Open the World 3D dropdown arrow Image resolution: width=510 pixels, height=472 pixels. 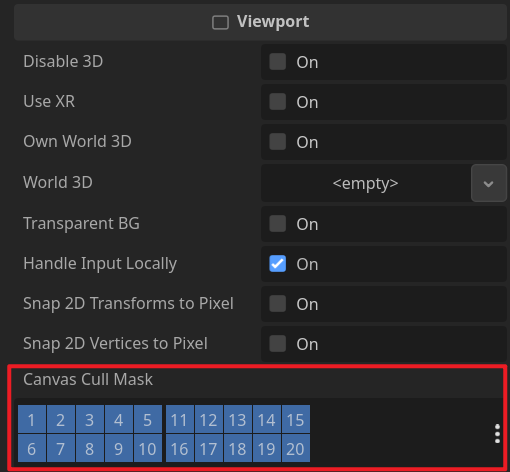point(489,183)
